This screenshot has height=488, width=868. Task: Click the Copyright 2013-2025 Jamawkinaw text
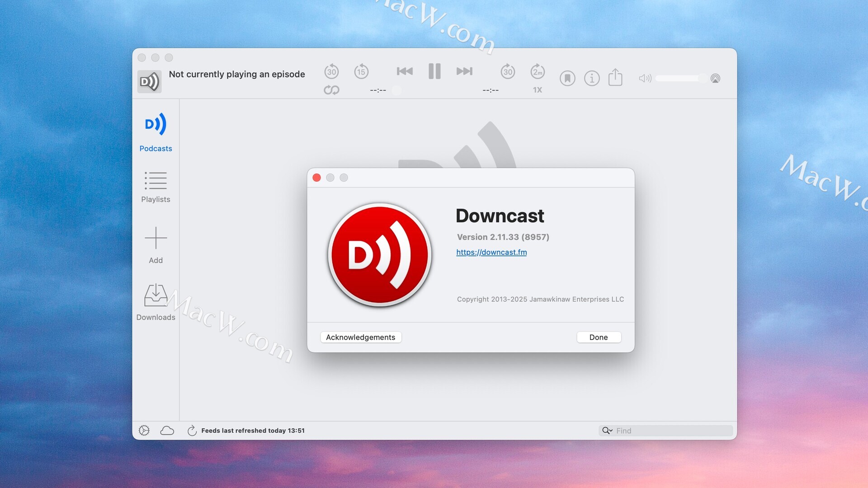[x=540, y=299]
